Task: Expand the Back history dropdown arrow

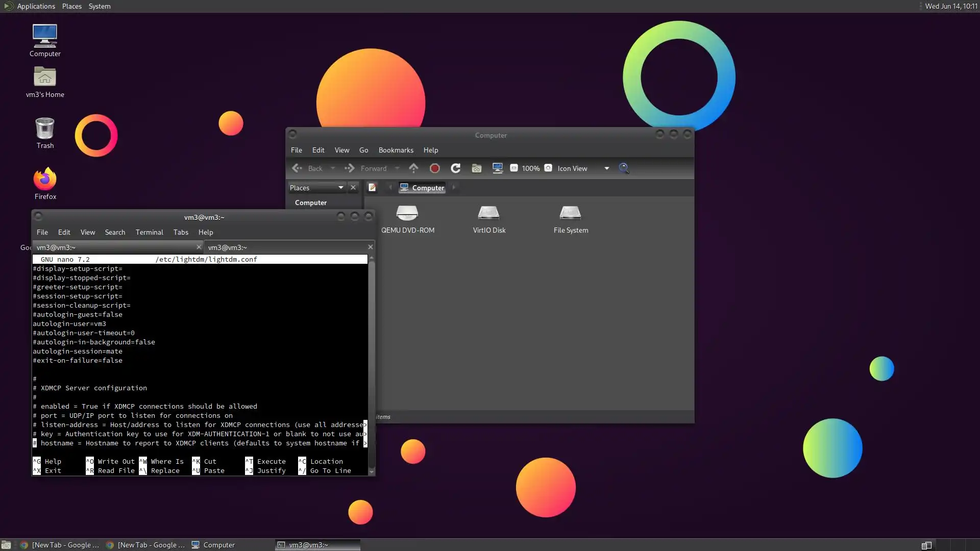Action: click(333, 168)
